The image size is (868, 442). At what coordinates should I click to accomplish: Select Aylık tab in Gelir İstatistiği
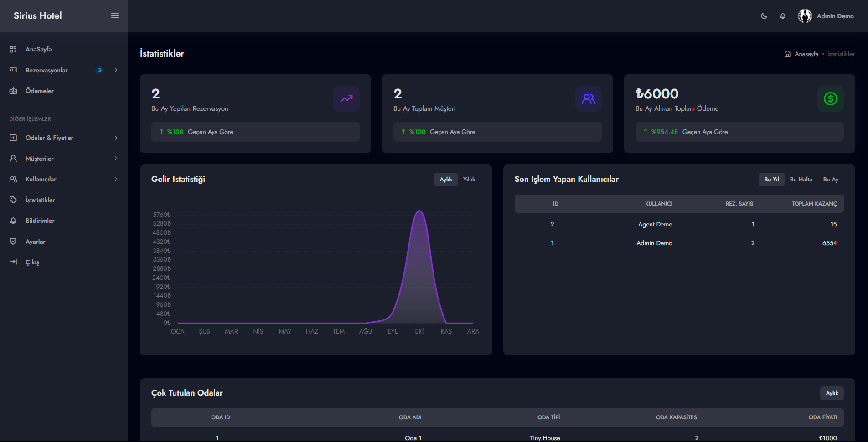(x=446, y=180)
